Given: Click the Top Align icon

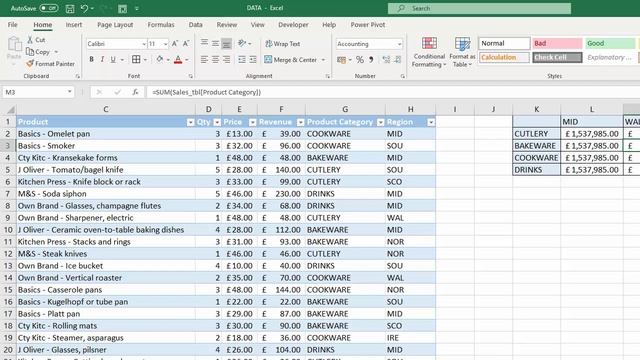Looking at the screenshot, I should pos(204,43).
